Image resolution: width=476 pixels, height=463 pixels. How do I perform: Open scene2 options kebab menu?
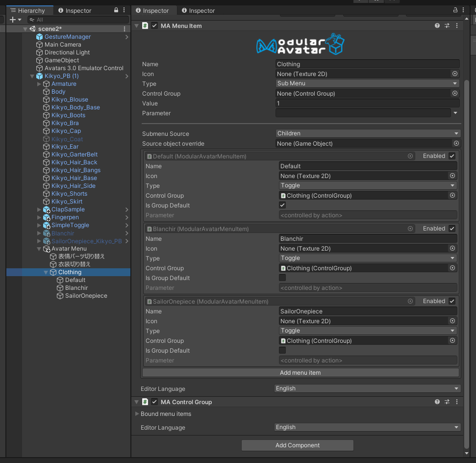[x=125, y=29]
